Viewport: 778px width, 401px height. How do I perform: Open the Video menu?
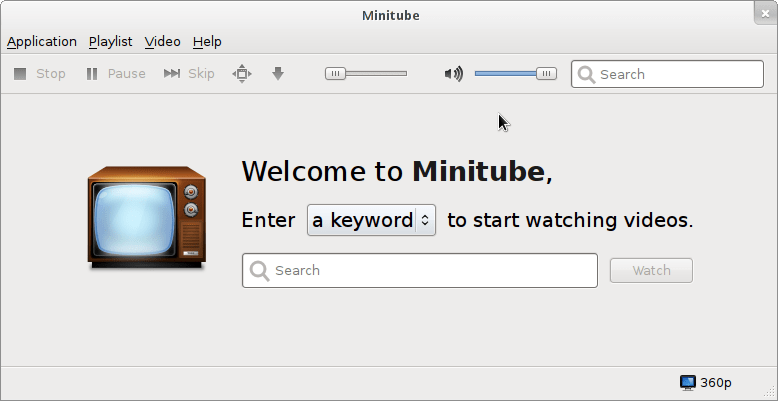coord(162,42)
